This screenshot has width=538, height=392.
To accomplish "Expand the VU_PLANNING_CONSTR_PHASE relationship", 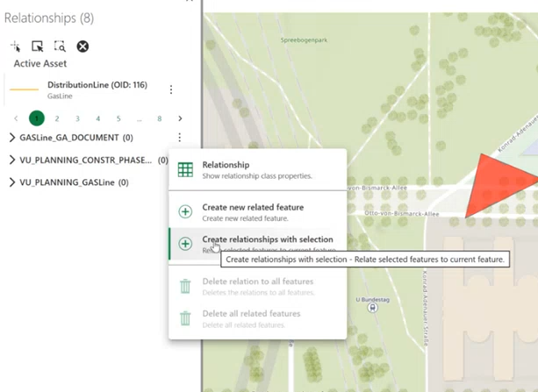I will [x=12, y=160].
